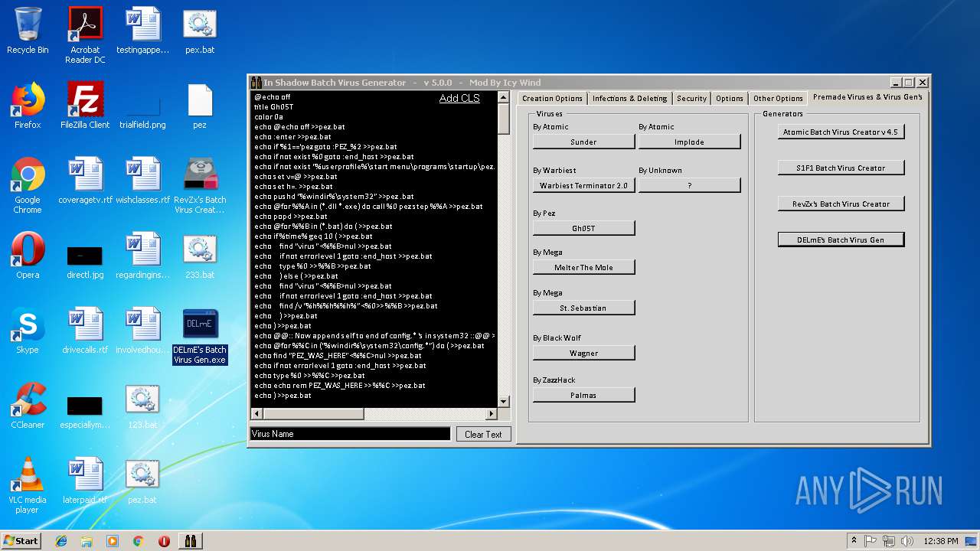The width and height of the screenshot is (980, 551).
Task: Select the involvedhou document icon
Action: click(142, 331)
